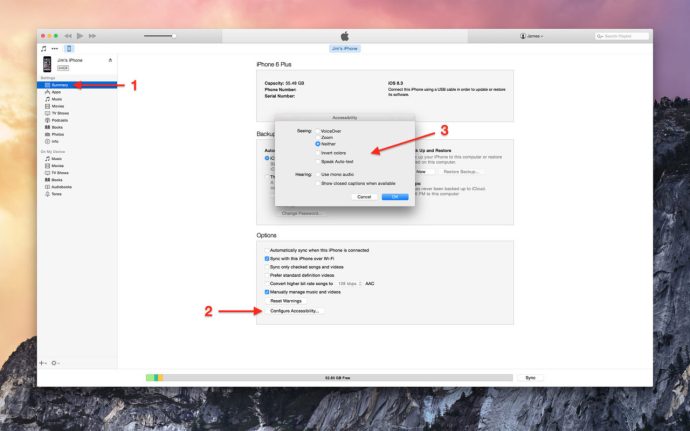
Task: Click Cancel in Accessibility dialog
Action: click(x=364, y=197)
